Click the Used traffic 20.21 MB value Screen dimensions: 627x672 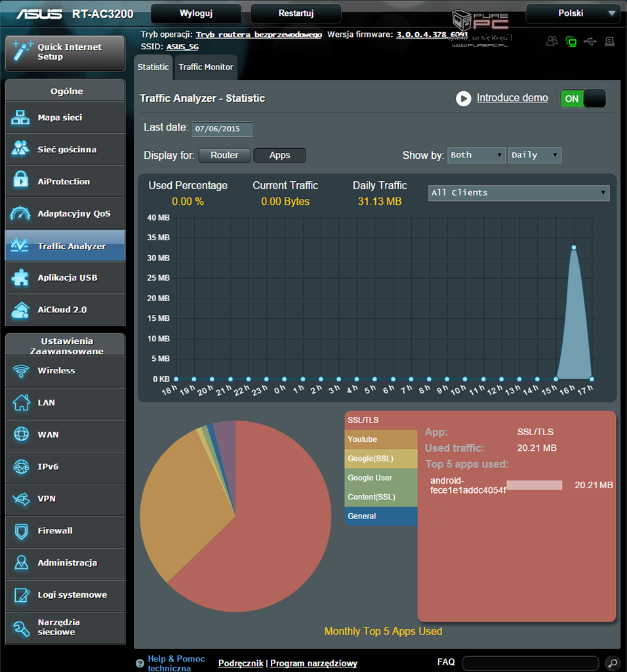(x=536, y=448)
